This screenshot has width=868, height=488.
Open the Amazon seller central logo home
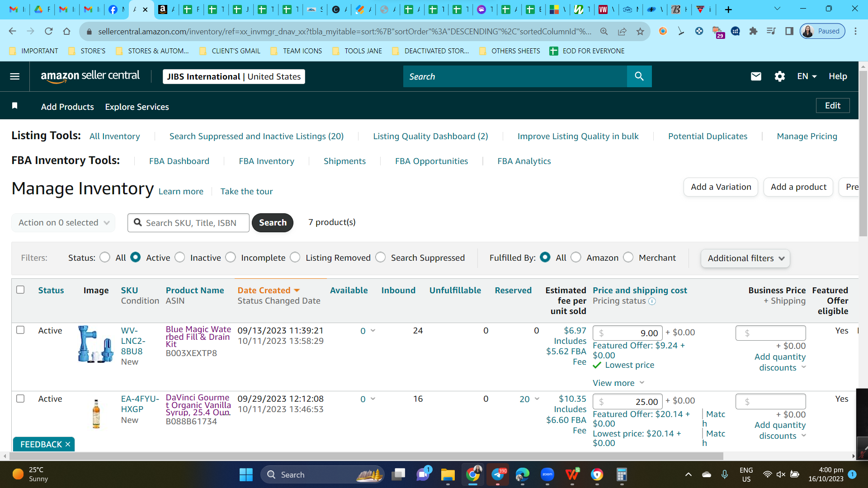[x=90, y=76]
